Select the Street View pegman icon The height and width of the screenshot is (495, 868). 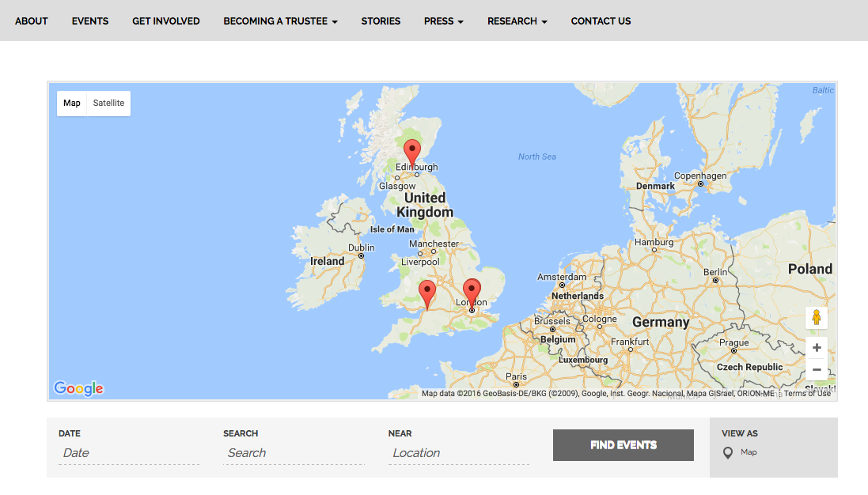pos(817,317)
